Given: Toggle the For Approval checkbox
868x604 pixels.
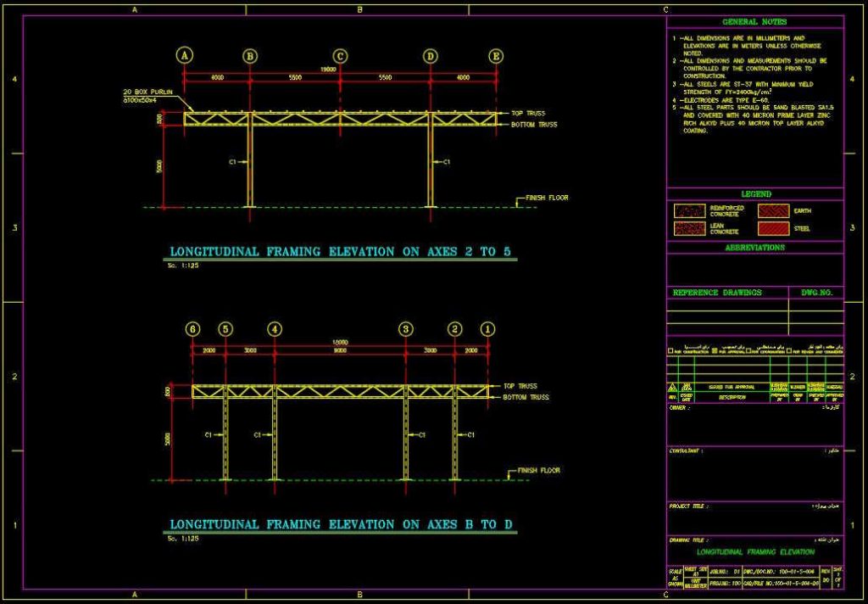Looking at the screenshot, I should click(x=714, y=350).
